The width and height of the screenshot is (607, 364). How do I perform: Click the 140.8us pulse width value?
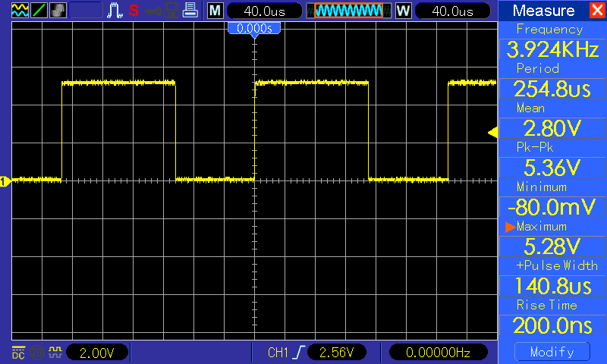pos(552,286)
